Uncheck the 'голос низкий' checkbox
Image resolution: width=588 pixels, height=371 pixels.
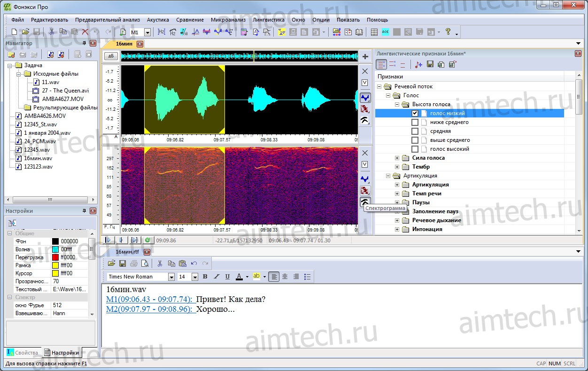coord(415,113)
